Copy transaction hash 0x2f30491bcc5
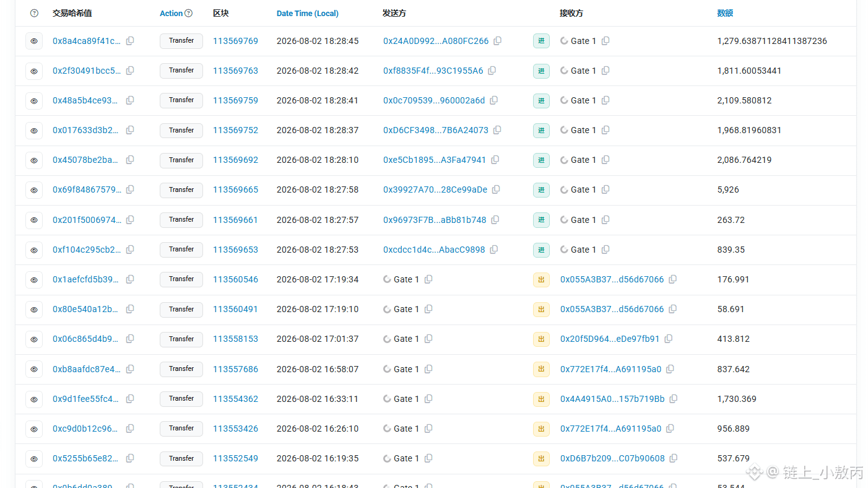This screenshot has width=868, height=488. click(x=130, y=71)
